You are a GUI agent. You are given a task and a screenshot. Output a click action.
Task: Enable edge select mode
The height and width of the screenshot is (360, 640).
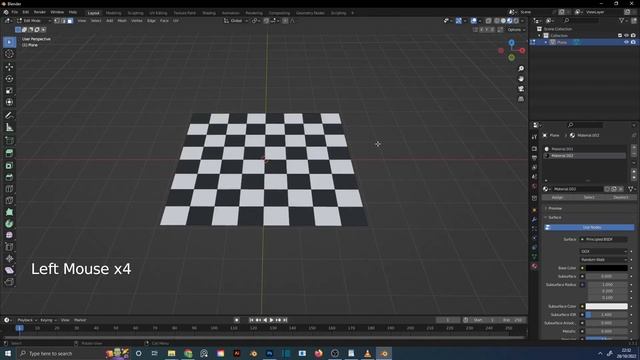(64, 20)
